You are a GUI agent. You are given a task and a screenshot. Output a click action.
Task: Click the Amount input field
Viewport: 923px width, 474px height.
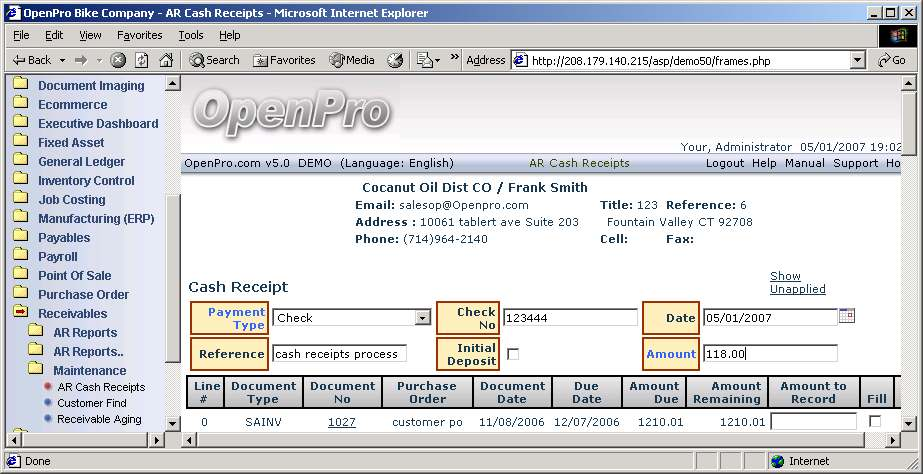point(769,354)
